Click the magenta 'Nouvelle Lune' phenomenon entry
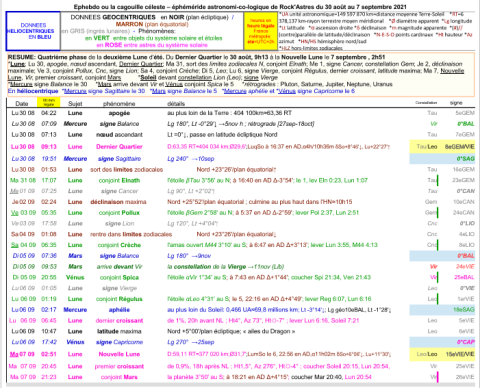480x388 pixels. 119,354
